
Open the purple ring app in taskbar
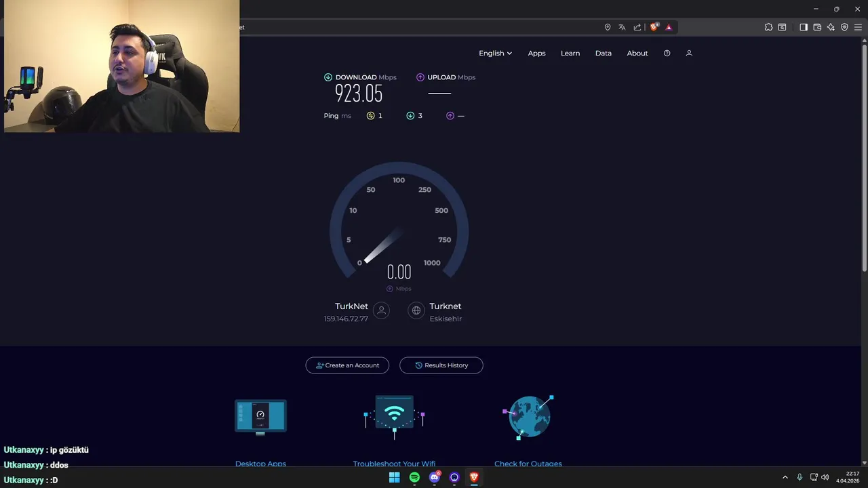454,477
